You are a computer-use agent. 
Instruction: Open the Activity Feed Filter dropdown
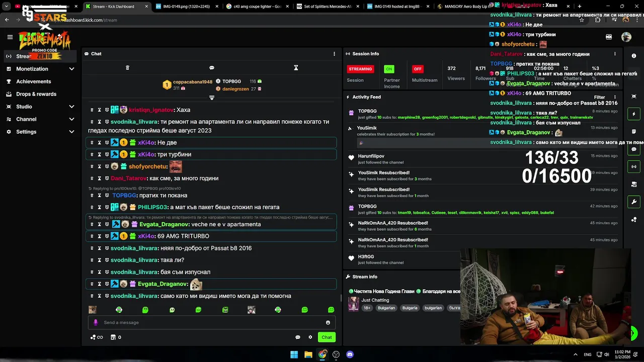pyautogui.click(x=599, y=97)
